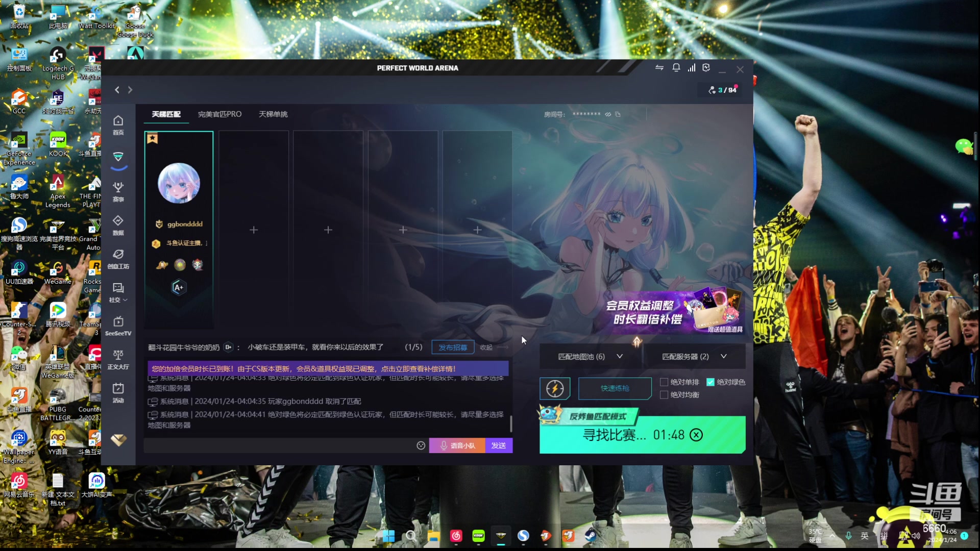This screenshot has width=980, height=551.
Task: Click the 语音小队 voice squad button
Action: coord(457,445)
